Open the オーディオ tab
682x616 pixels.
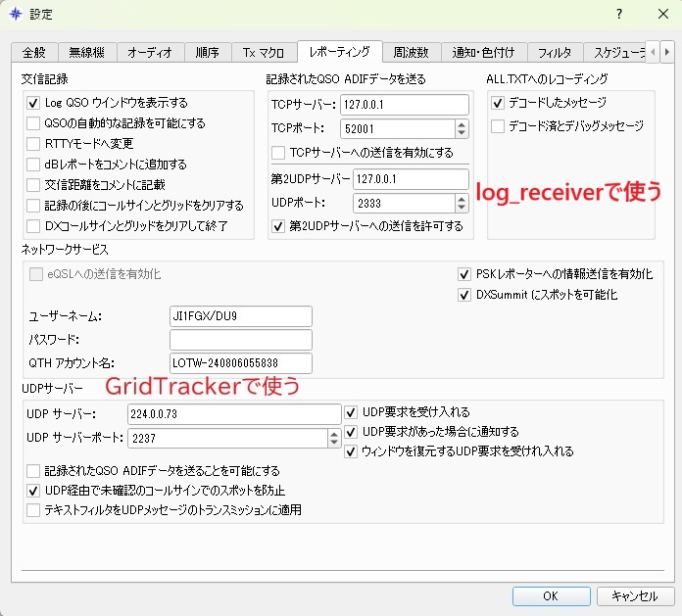pos(151,52)
